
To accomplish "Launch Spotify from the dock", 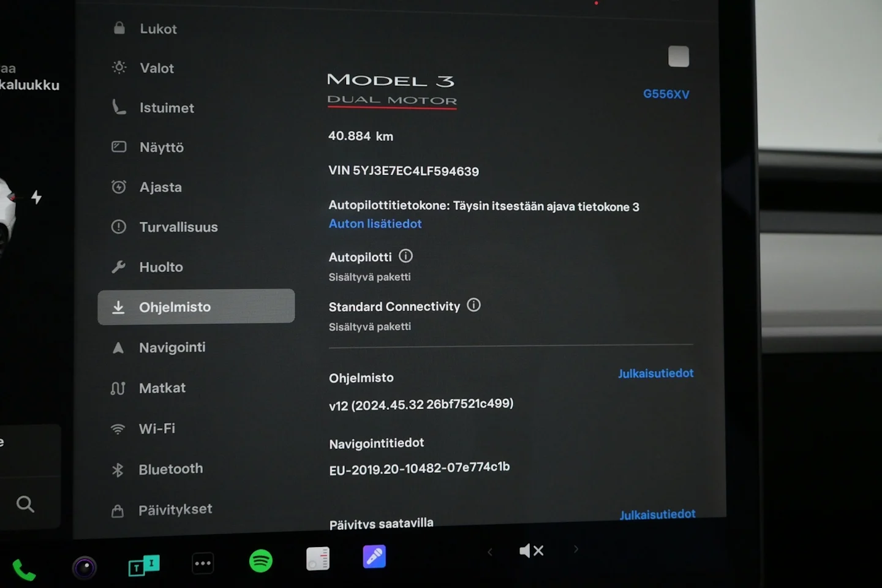I will point(261,560).
